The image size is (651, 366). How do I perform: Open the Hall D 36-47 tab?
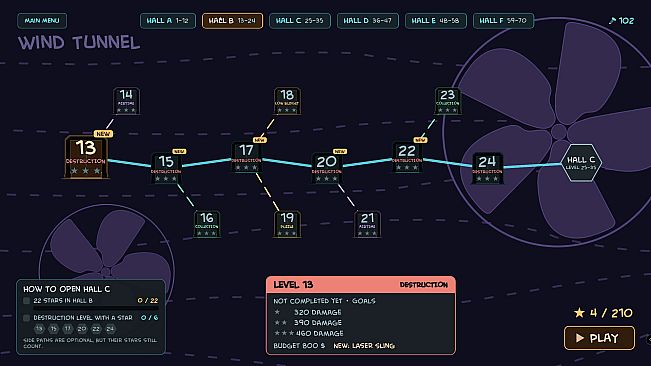click(x=367, y=20)
